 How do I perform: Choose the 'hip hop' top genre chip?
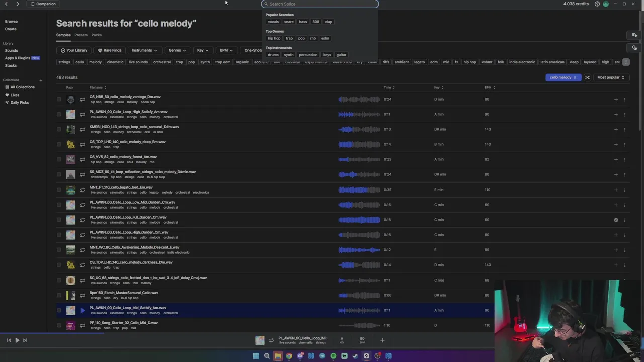[274, 38]
